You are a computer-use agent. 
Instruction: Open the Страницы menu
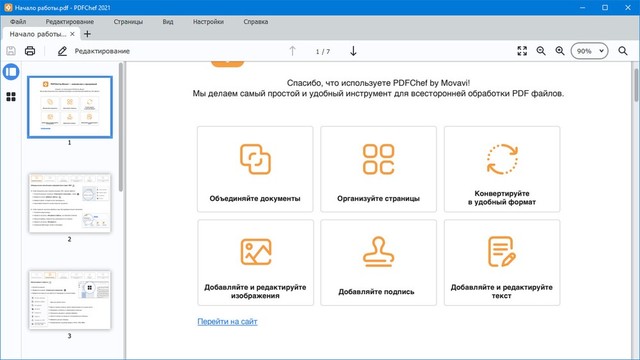point(128,22)
